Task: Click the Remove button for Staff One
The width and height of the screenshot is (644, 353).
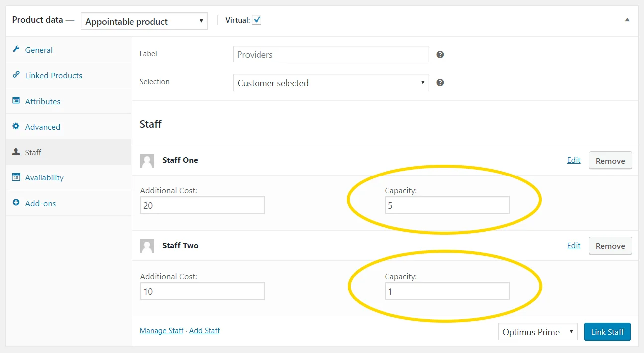Action: point(610,161)
